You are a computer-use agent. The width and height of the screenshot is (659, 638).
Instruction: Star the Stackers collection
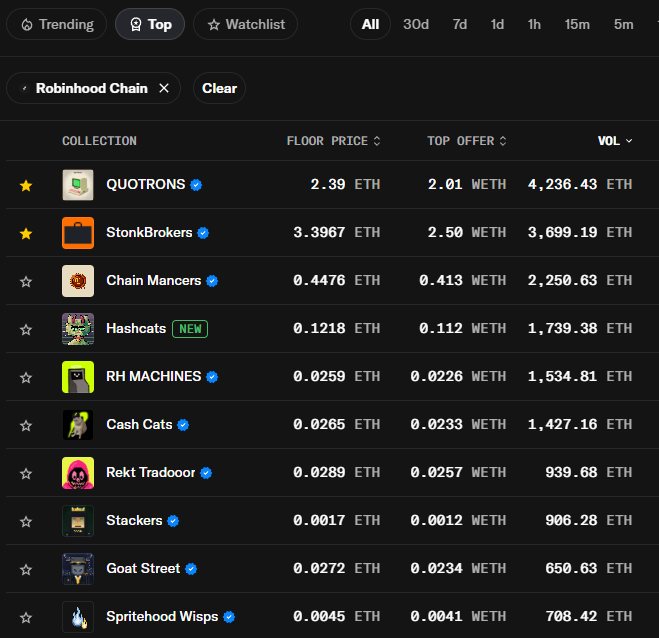coord(26,521)
